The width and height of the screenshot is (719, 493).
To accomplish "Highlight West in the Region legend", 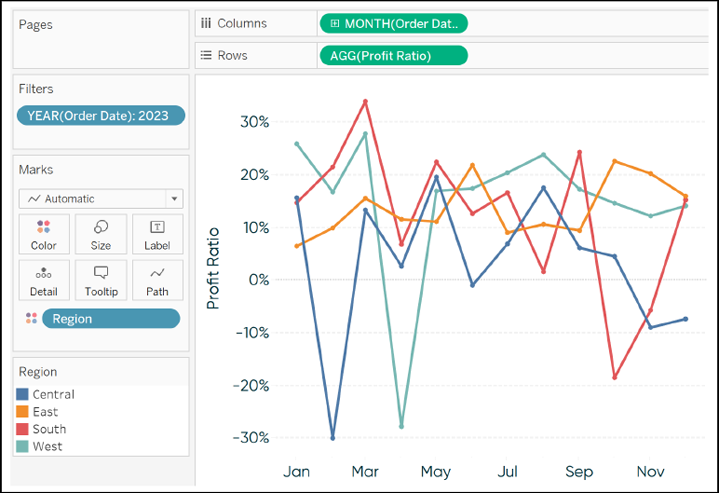I will (47, 446).
